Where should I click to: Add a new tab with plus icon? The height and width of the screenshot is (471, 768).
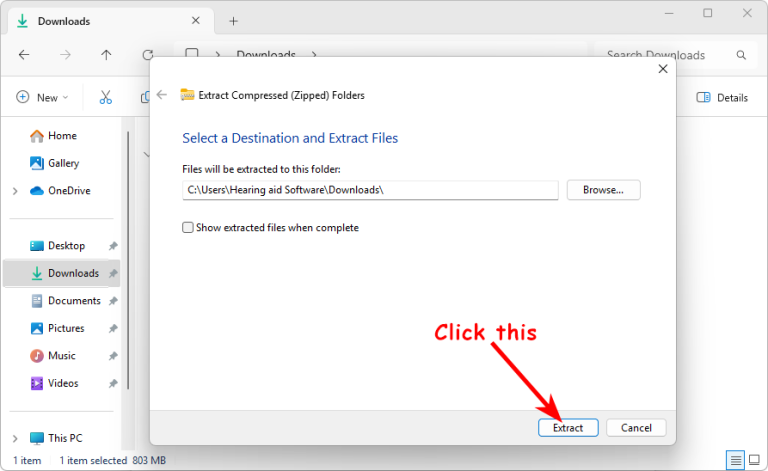point(233,20)
